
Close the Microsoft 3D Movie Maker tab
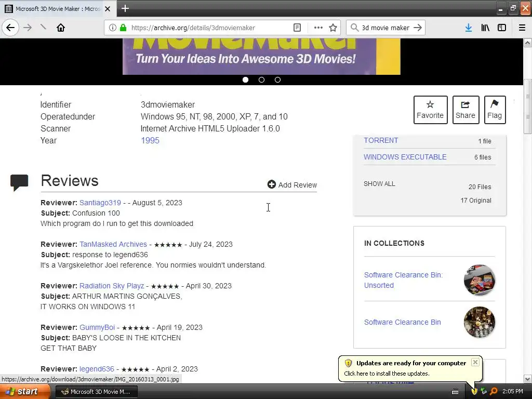click(x=108, y=9)
